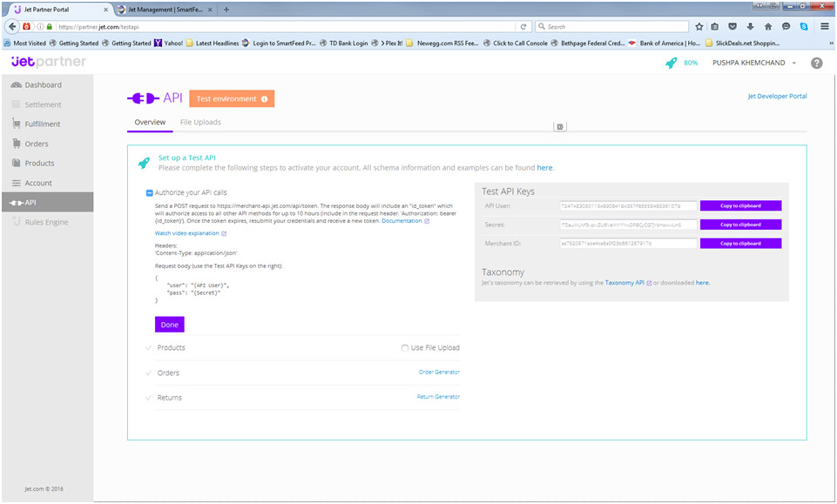This screenshot has width=837, height=504.
Task: Switch to the File Uploads tab
Action: (200, 122)
